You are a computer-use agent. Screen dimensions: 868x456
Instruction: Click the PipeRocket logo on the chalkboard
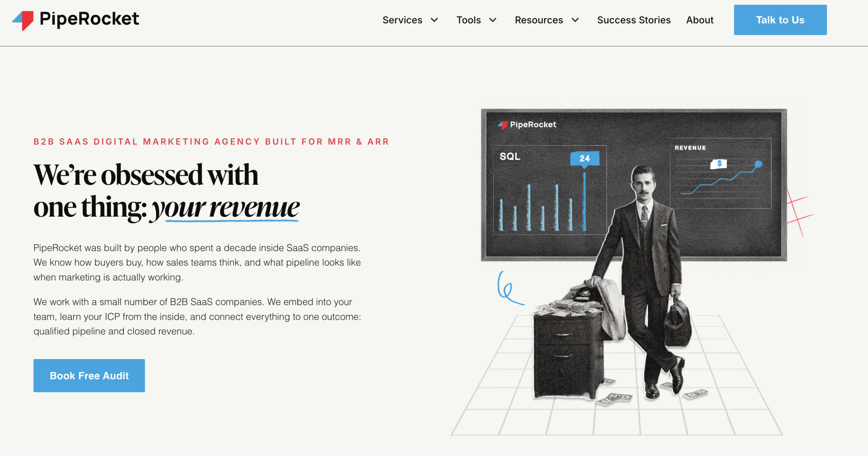coord(527,125)
